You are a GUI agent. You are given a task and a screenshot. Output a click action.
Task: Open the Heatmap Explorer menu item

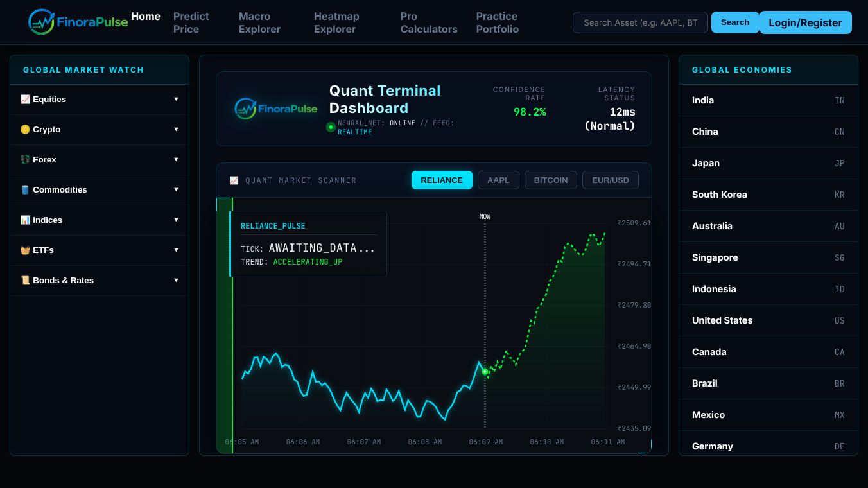(336, 22)
